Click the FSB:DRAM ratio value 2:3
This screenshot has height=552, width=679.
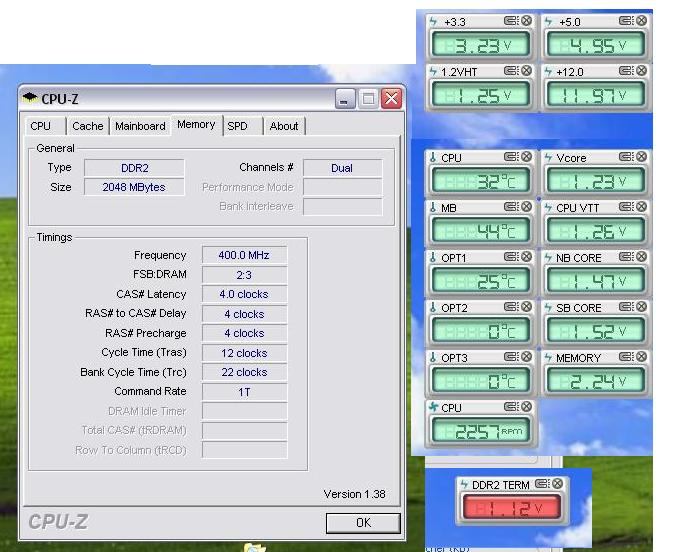244,275
